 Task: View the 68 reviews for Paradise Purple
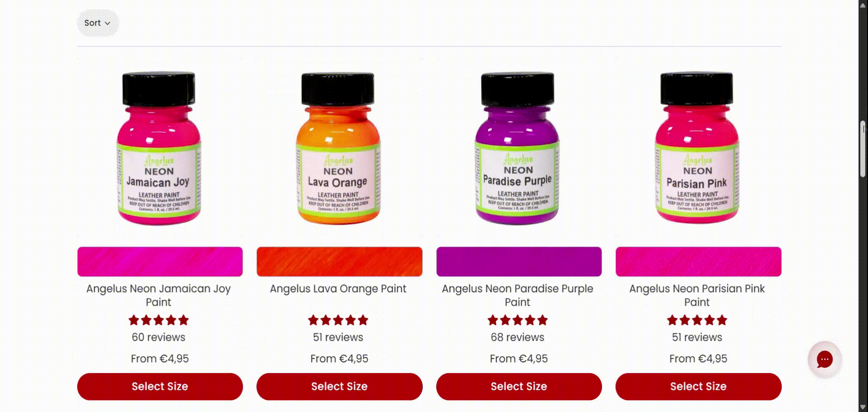coord(518,337)
